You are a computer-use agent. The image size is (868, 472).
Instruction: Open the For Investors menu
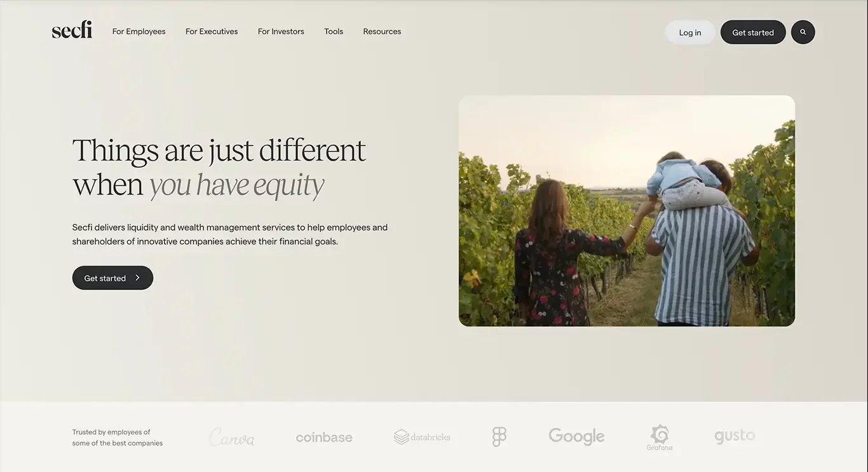[x=281, y=31]
